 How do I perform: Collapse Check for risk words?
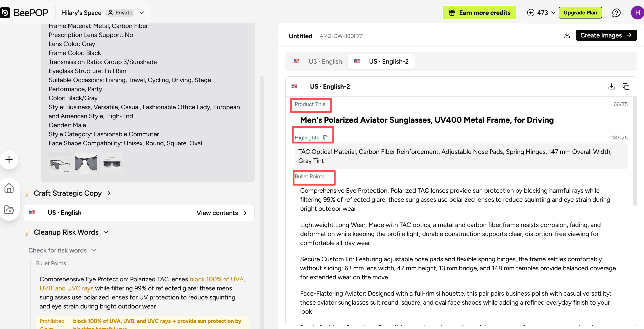[x=94, y=250]
